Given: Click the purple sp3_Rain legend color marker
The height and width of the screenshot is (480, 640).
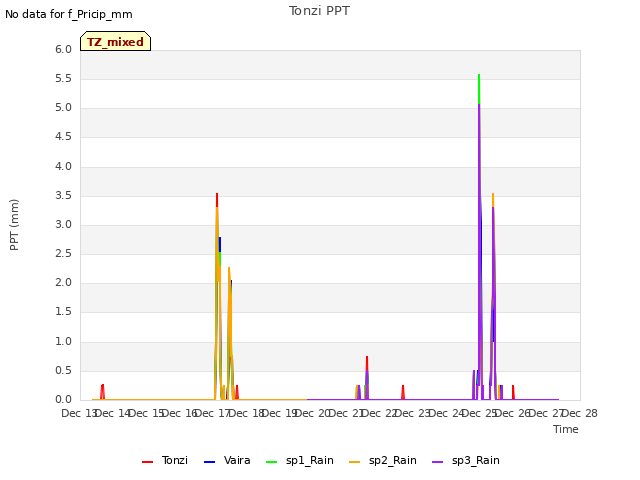Looking at the screenshot, I should click(x=438, y=462).
